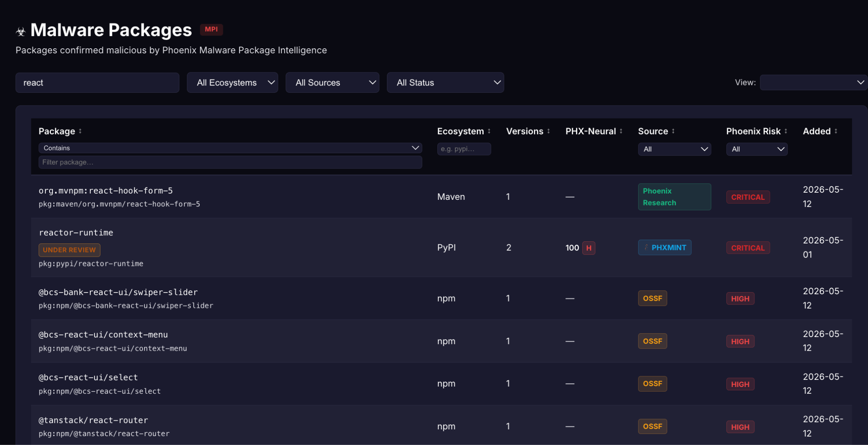
Task: Open the Source column All filter
Action: (x=674, y=149)
